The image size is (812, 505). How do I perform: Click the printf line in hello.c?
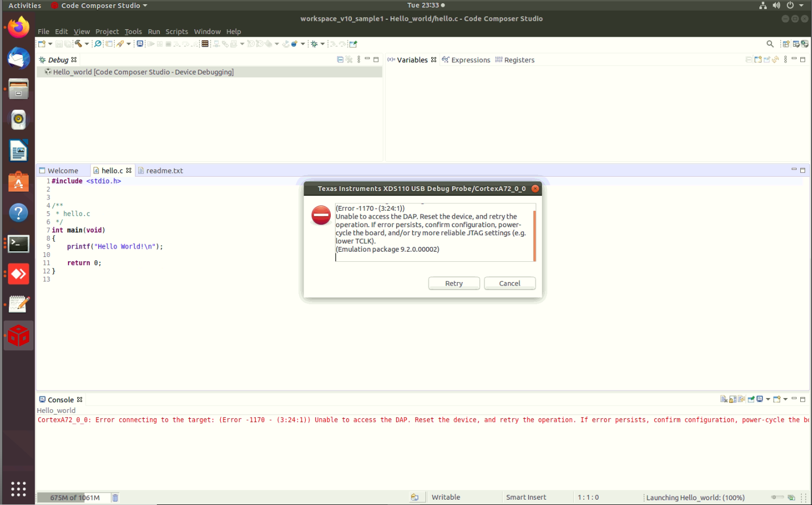[115, 246]
